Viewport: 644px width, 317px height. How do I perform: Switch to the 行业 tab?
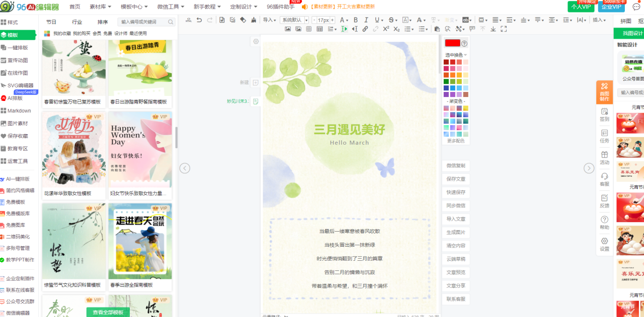pos(77,22)
